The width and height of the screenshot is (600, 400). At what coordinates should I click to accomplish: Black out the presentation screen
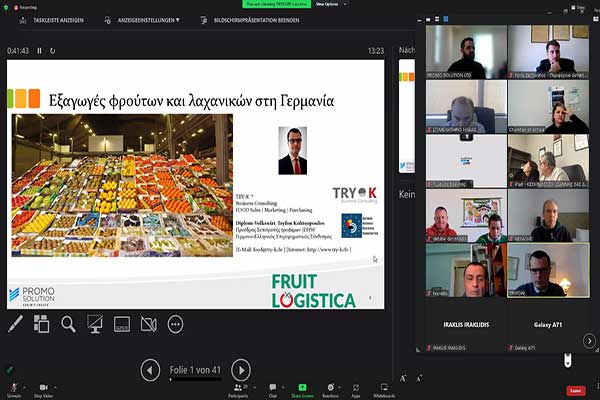[95, 324]
